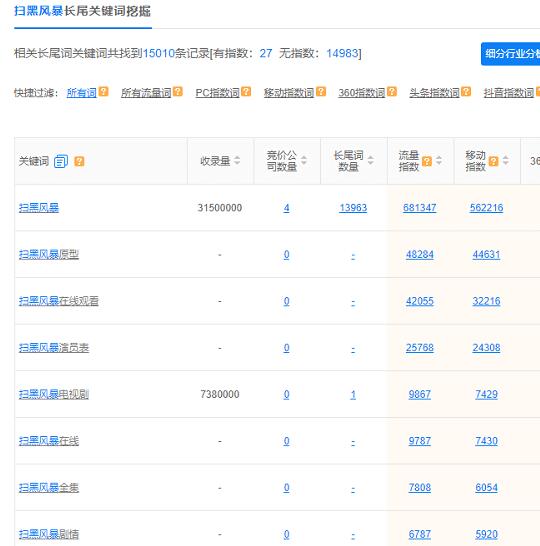Sort table by 移动指数 arrows
Image resolution: width=540 pixels, height=546 pixels.
[x=506, y=161]
